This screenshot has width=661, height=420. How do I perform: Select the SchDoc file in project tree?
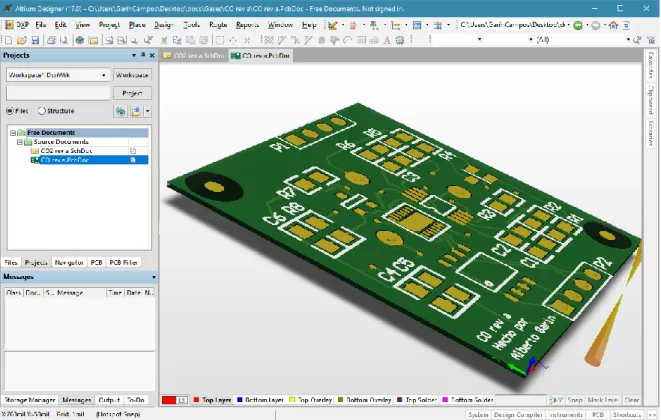(66, 151)
